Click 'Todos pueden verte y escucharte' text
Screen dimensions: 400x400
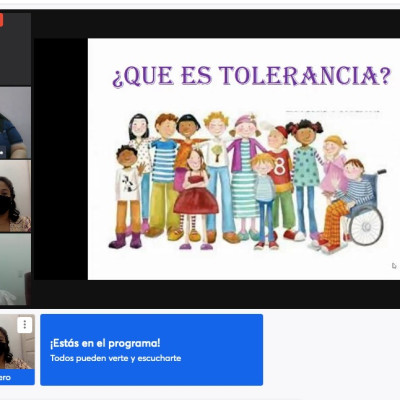(116, 358)
